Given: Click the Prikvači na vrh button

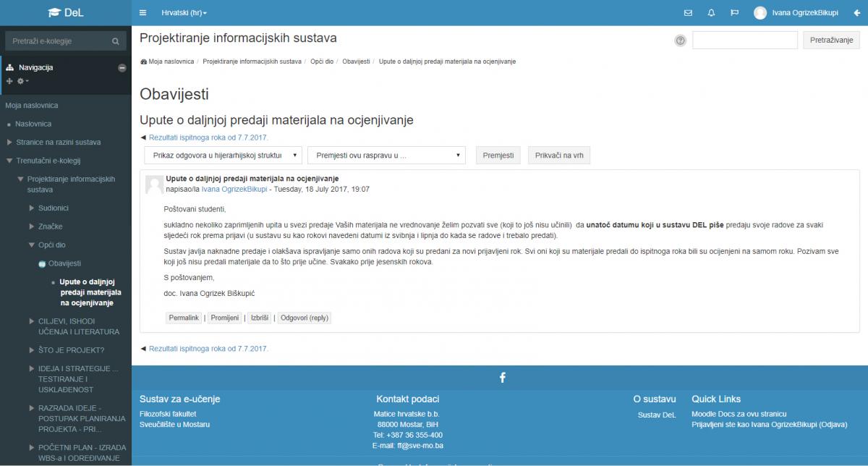Looking at the screenshot, I should pyautogui.click(x=558, y=156).
